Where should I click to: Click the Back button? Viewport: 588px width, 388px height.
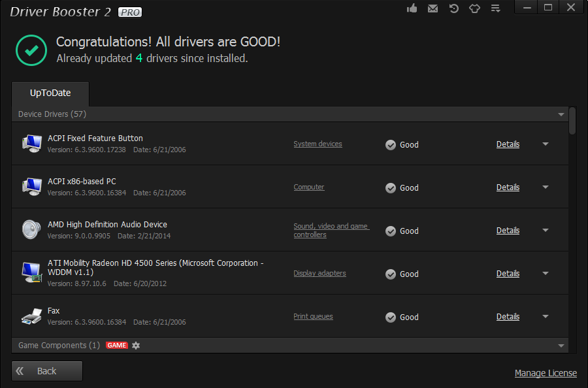point(47,371)
